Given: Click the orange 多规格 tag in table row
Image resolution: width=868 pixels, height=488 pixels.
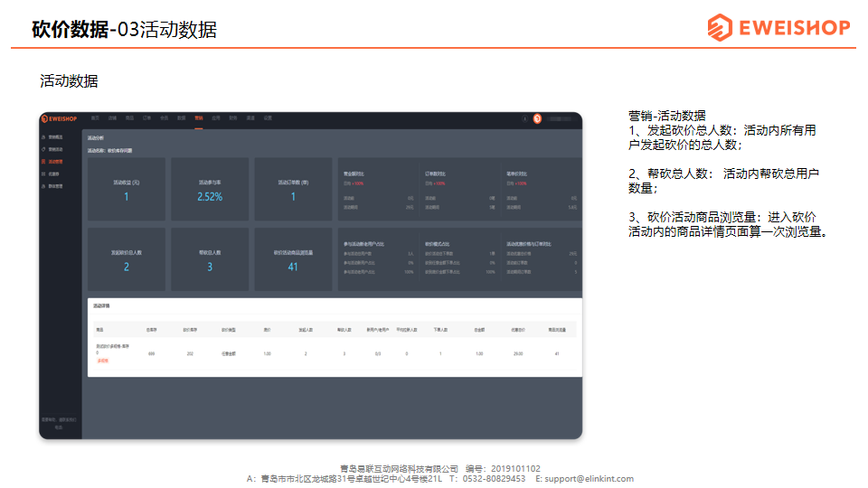Looking at the screenshot, I should point(102,361).
